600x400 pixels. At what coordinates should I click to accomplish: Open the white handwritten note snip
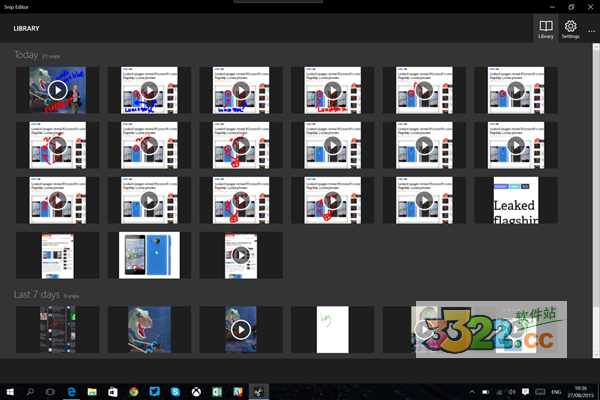tap(332, 329)
